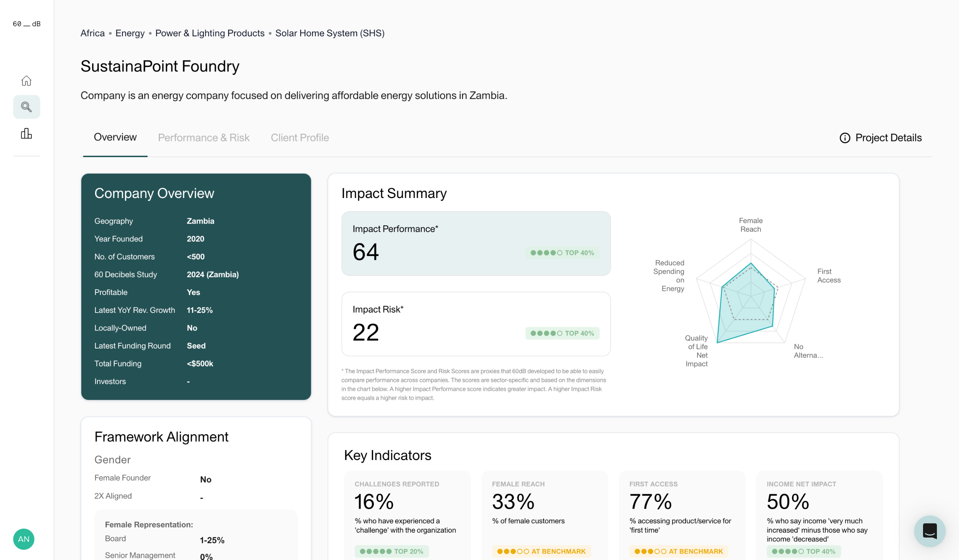This screenshot has height=560, width=959.
Task: Click the Zambia geography value
Action: pyautogui.click(x=200, y=221)
